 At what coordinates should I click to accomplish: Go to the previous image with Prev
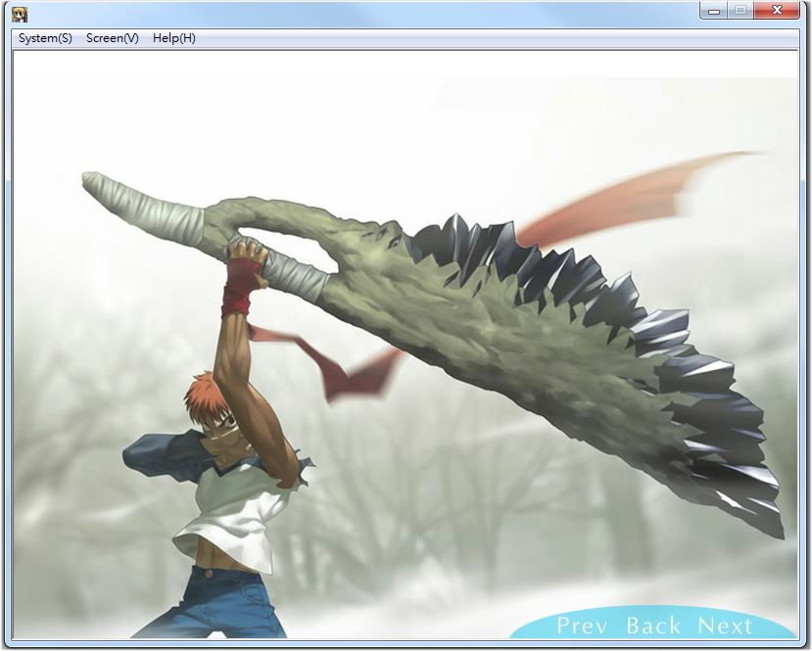[582, 626]
